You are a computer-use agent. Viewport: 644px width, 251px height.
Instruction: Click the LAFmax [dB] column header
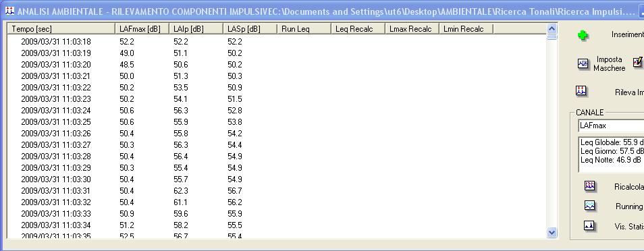tap(142, 29)
